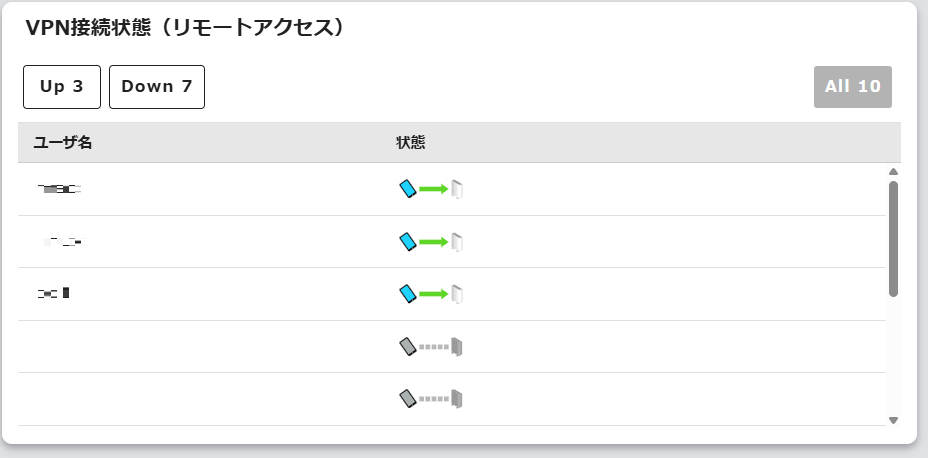
Task: Select the third user name entry
Action: coord(52,294)
